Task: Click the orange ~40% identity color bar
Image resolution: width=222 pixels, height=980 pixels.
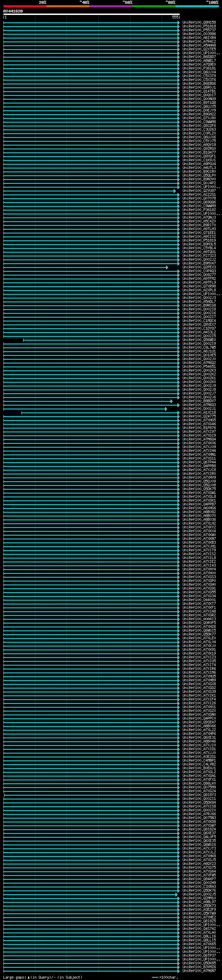Action: click(68, 6)
